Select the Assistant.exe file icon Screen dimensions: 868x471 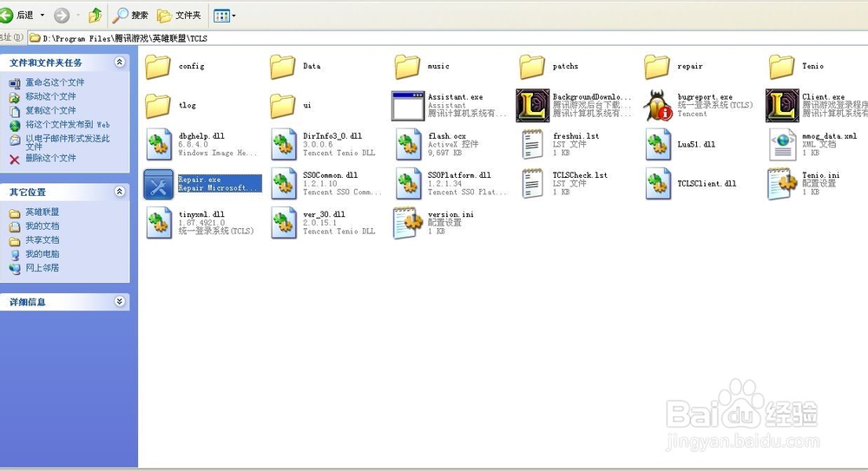click(x=407, y=106)
